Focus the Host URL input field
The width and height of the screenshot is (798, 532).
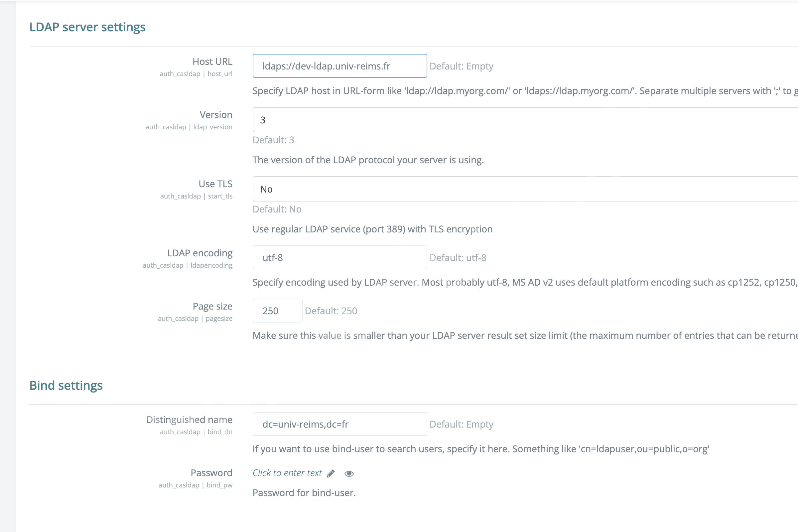(339, 66)
